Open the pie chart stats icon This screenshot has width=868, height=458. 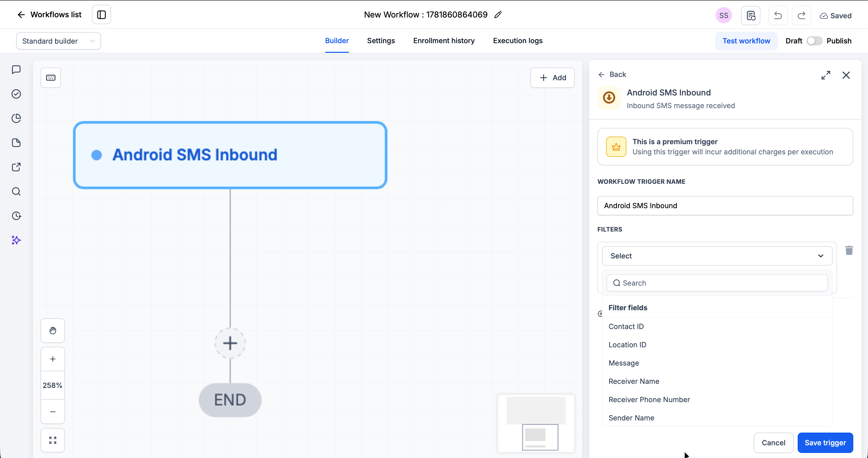tap(16, 118)
